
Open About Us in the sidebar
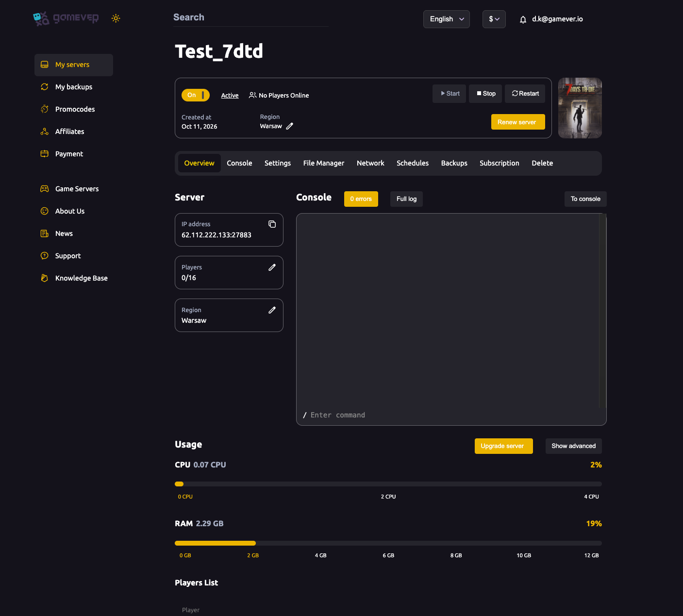pos(74,211)
